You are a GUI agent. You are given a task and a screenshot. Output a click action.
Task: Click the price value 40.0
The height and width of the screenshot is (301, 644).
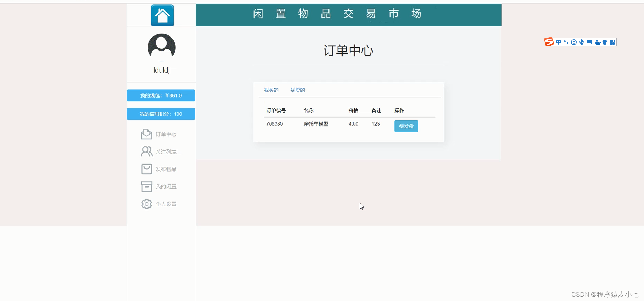tap(353, 124)
